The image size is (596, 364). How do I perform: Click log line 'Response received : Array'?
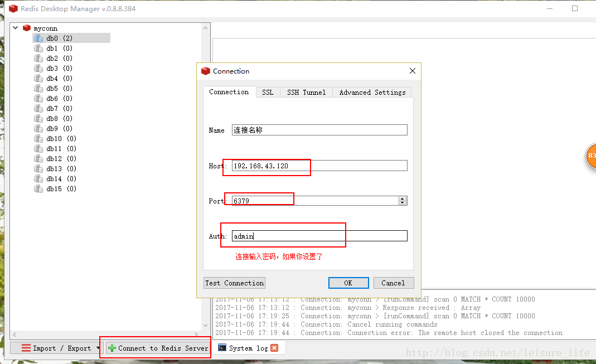[432, 308]
